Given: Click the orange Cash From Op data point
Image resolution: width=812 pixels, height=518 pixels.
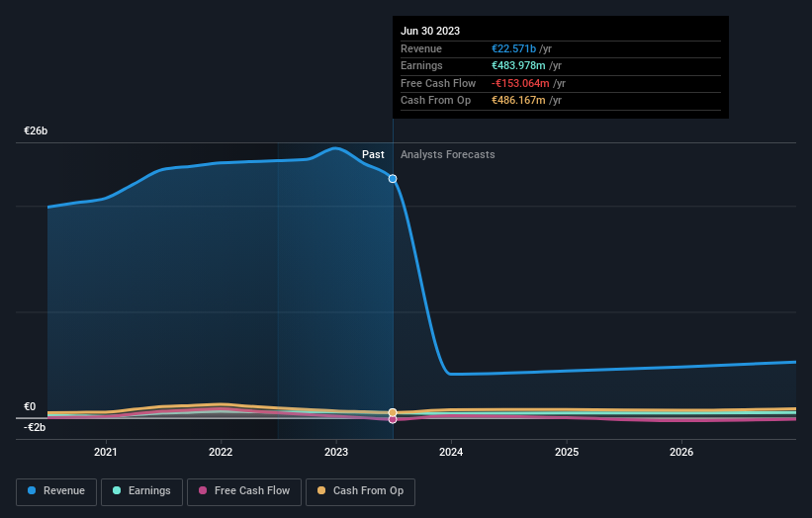Looking at the screenshot, I should pyautogui.click(x=393, y=412).
